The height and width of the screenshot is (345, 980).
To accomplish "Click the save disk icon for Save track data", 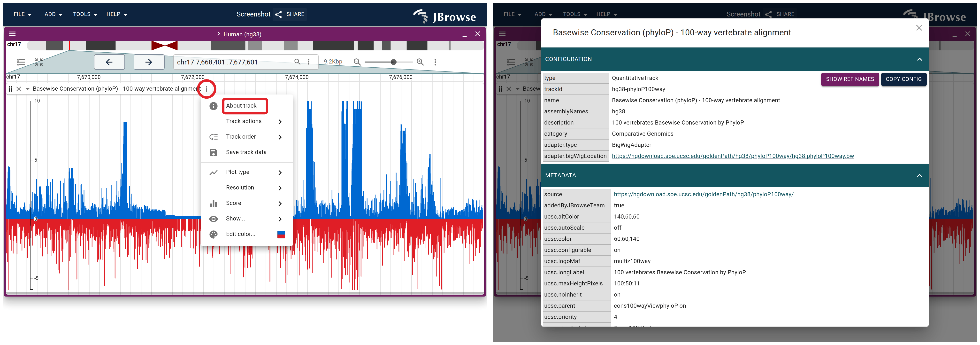I will pos(214,152).
